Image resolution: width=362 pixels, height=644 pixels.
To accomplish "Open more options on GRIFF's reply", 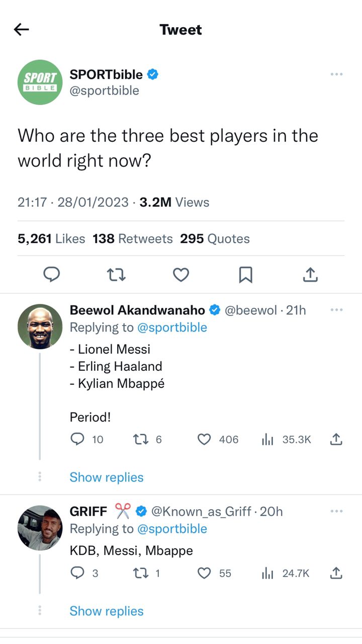I will pos(336,511).
